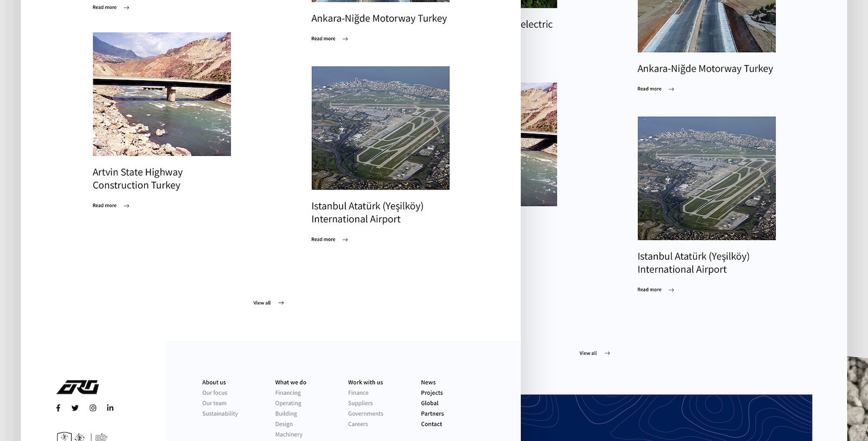Open the LinkedIn social icon
868x441 pixels.
pos(110,408)
